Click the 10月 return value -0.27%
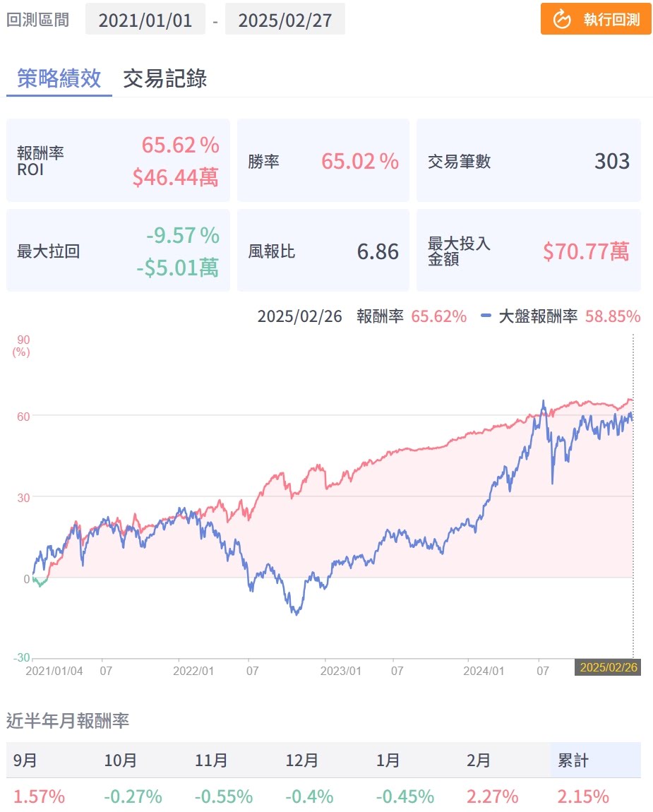The image size is (653, 812). pos(133,796)
